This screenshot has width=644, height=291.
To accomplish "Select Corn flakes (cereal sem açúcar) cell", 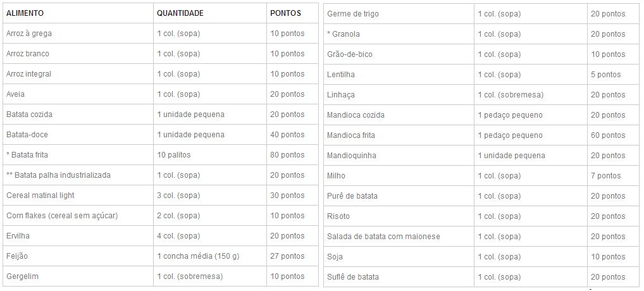I will click(x=62, y=216).
